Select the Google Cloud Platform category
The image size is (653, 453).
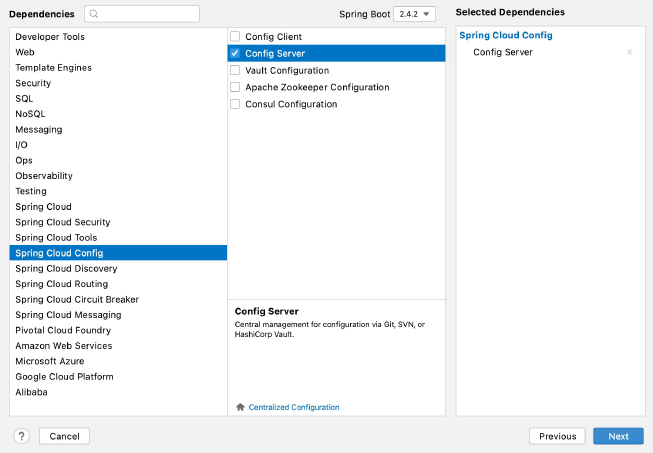118,376
